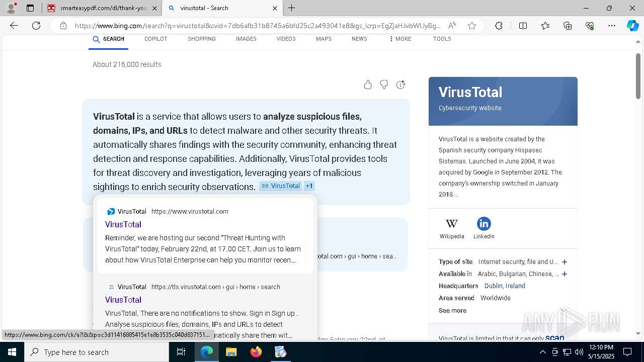The height and width of the screenshot is (362, 644).
Task: Open Task View on taskbar
Action: coord(181,352)
